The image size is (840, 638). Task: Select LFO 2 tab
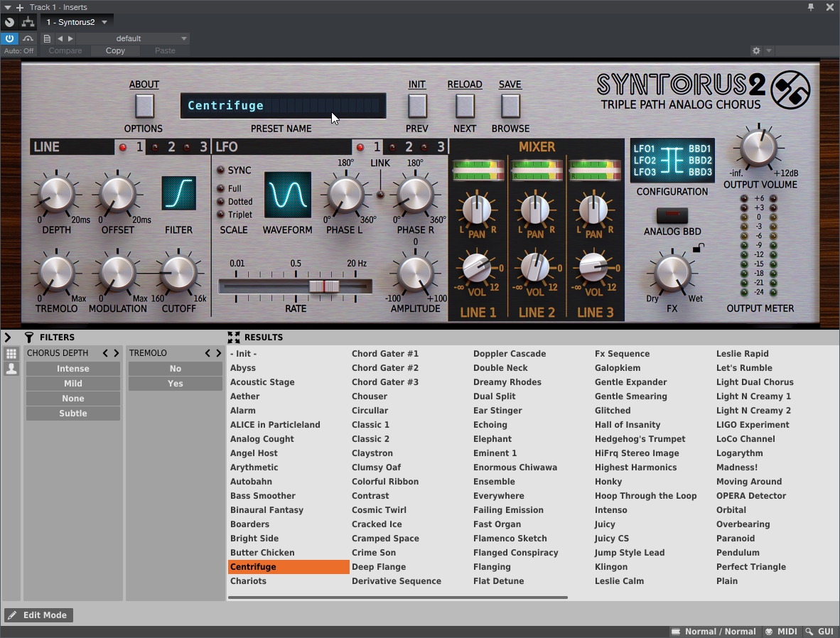[399, 147]
